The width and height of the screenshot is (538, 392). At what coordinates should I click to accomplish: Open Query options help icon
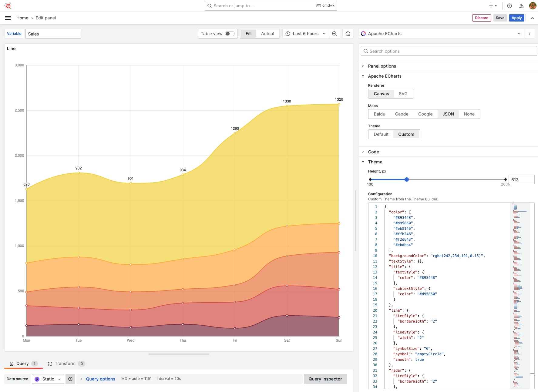pyautogui.click(x=70, y=379)
